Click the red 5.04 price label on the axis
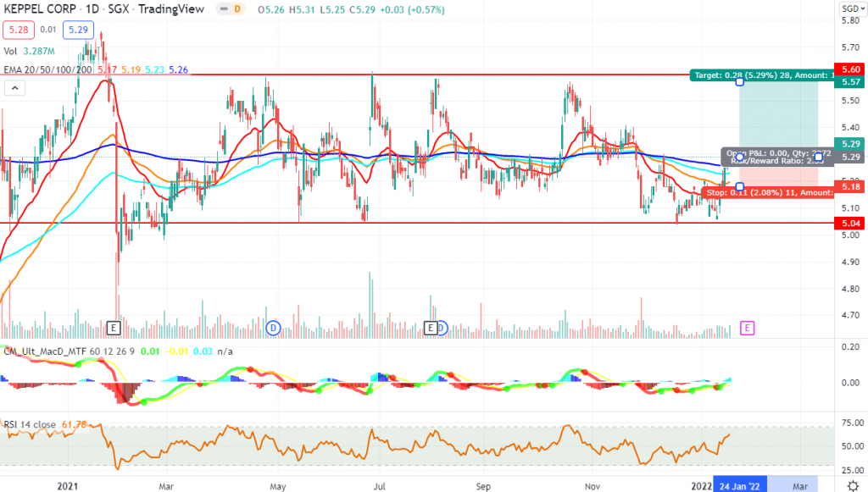Screen dimensions: 868x492 click(851, 224)
